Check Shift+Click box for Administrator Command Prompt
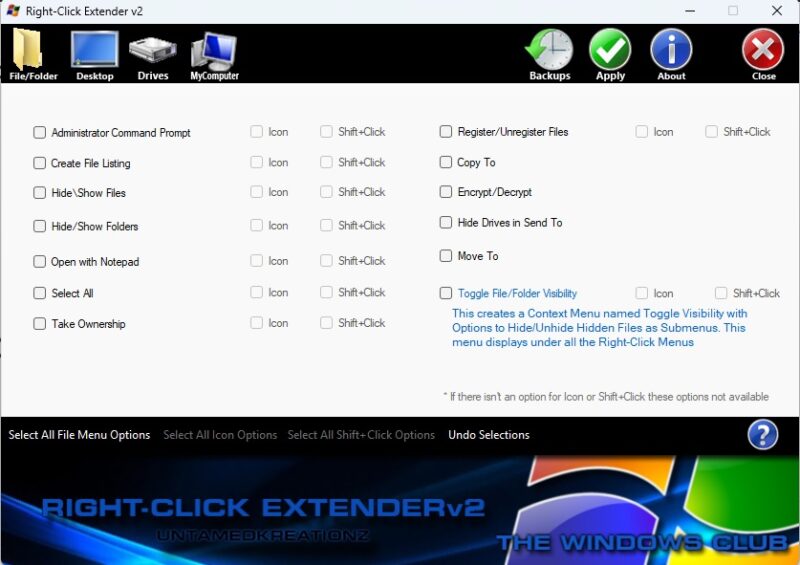Viewport: 800px width, 565px height. 326,132
